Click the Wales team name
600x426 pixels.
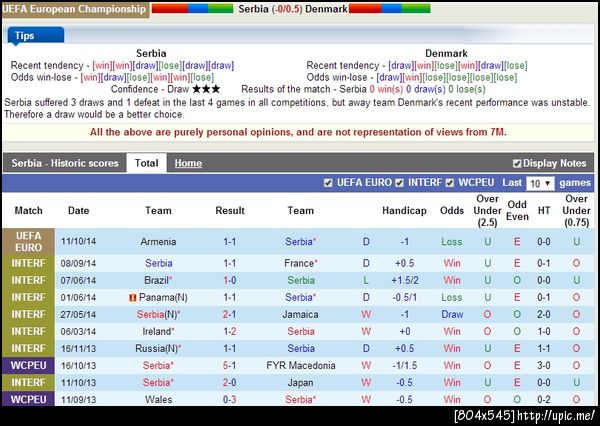click(x=158, y=400)
